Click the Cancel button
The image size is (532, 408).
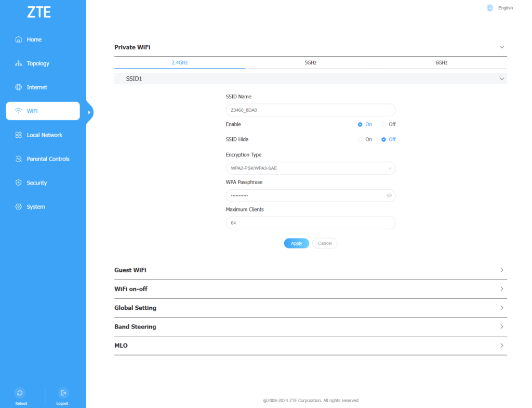pos(325,243)
